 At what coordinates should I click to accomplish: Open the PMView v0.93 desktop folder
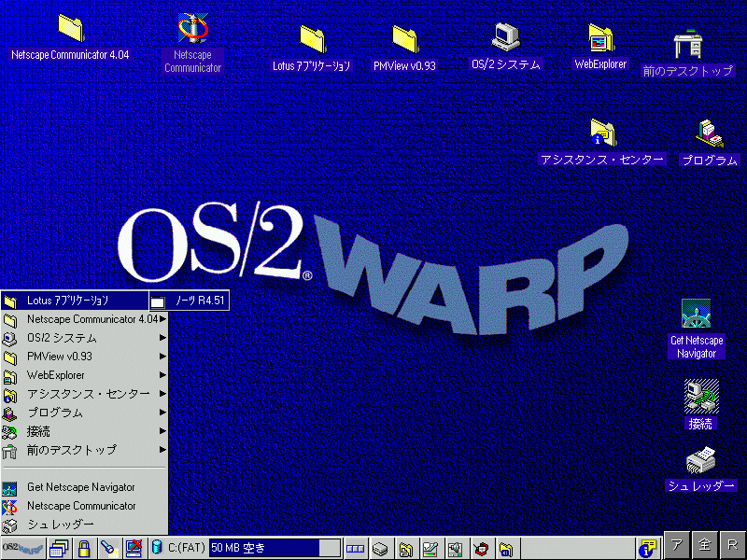coord(405,39)
